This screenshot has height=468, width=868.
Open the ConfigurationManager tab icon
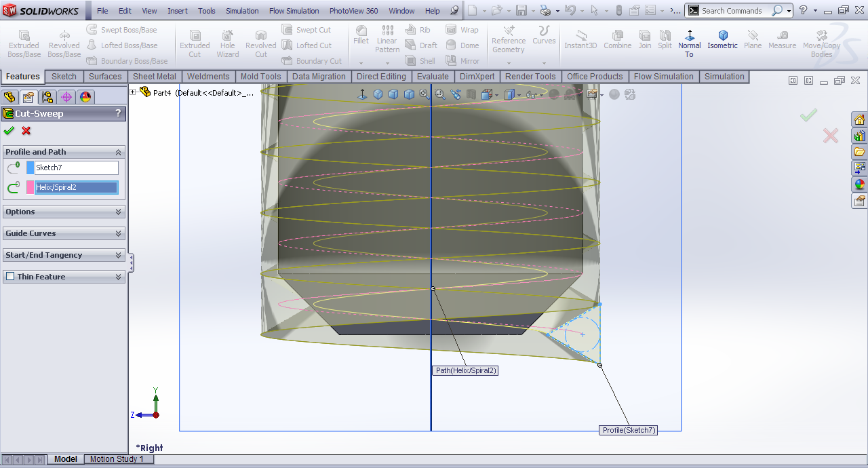[47, 97]
